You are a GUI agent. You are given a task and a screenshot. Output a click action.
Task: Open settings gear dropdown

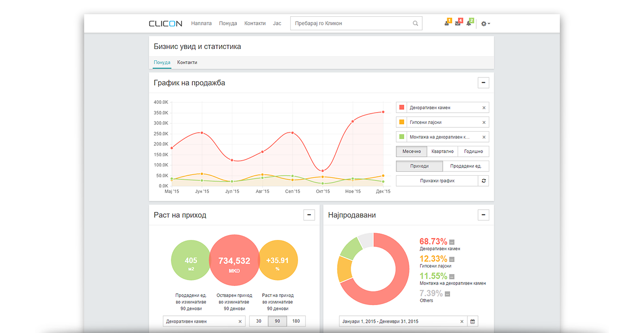click(x=485, y=24)
